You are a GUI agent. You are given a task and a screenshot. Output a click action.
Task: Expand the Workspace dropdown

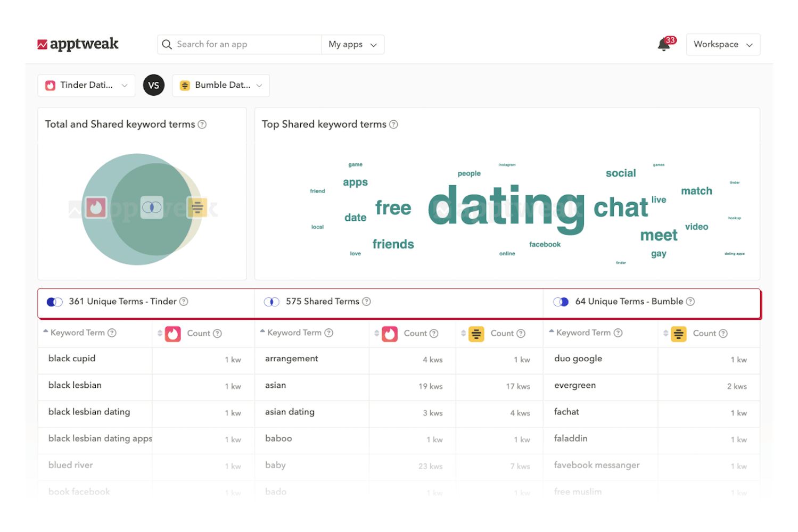pyautogui.click(x=722, y=45)
